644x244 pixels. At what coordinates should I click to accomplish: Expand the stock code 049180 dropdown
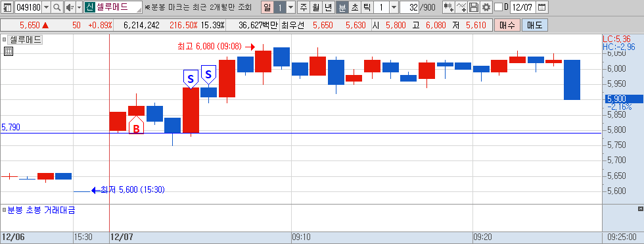(46, 7)
